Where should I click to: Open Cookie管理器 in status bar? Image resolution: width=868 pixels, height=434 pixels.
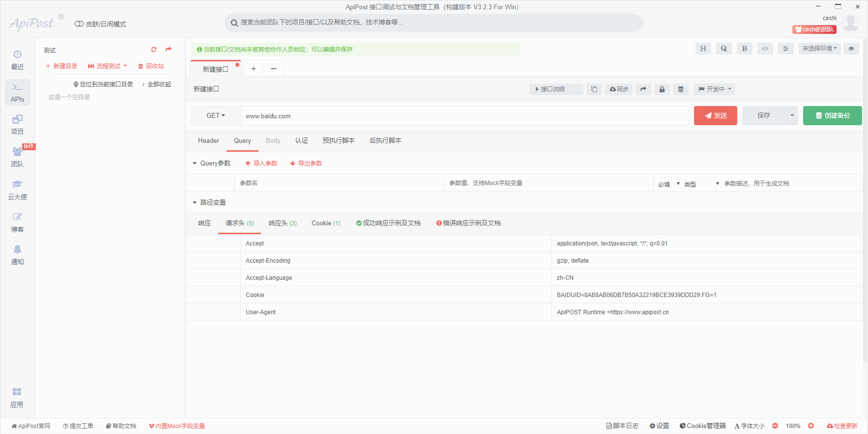coord(702,426)
